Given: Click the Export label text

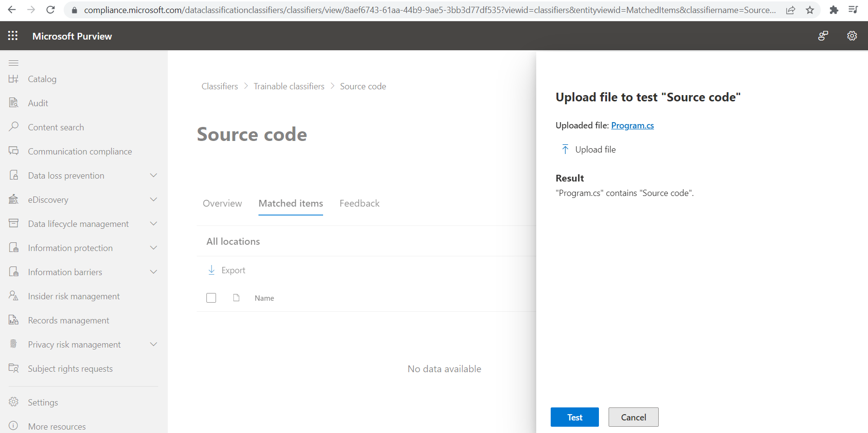Looking at the screenshot, I should (233, 270).
